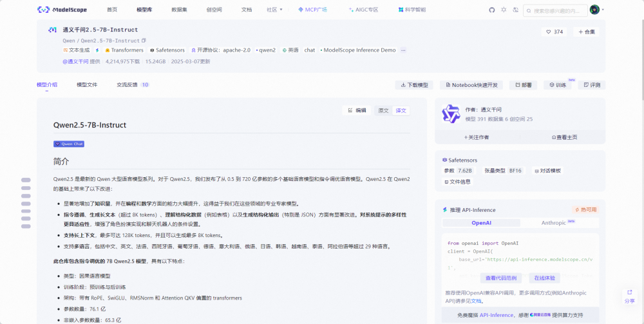Image resolution: width=644 pixels, height=324 pixels.
Task: Click the ModelScope Inference Demo tag
Action: pos(358,50)
